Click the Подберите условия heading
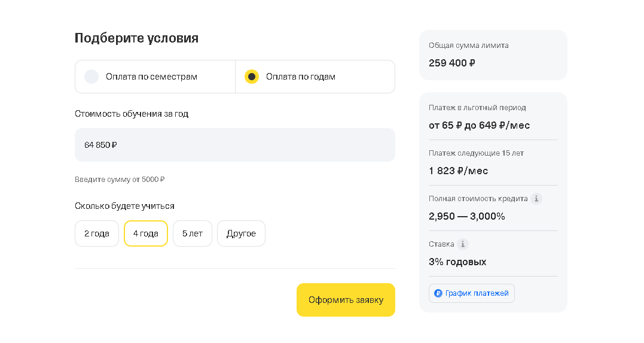 pyautogui.click(x=136, y=38)
